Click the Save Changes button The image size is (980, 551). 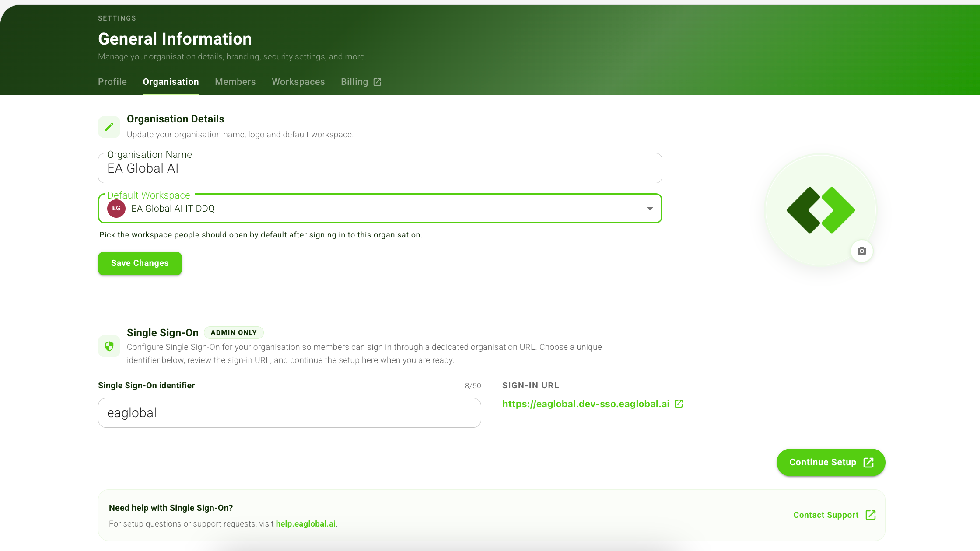[x=140, y=263]
